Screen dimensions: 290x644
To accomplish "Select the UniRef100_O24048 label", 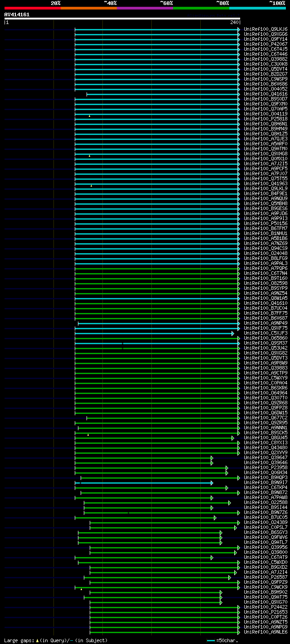I will tap(266, 253).
